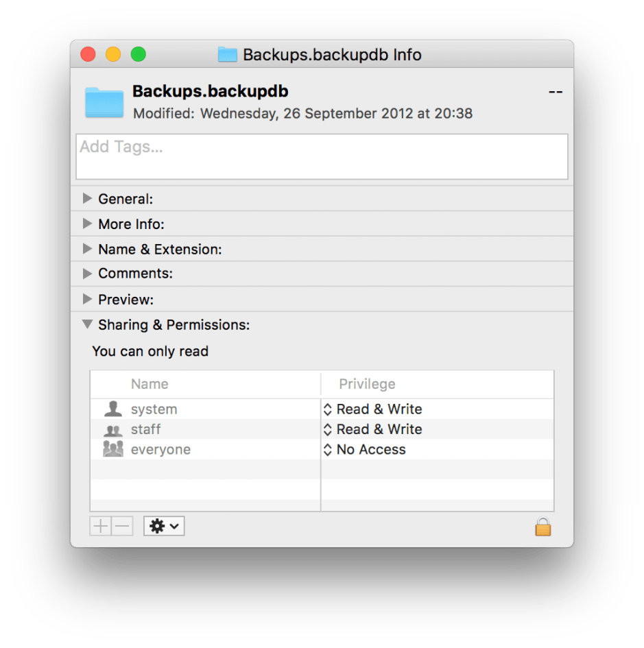Click the group icon next to everyone
The image size is (644, 648).
(112, 449)
